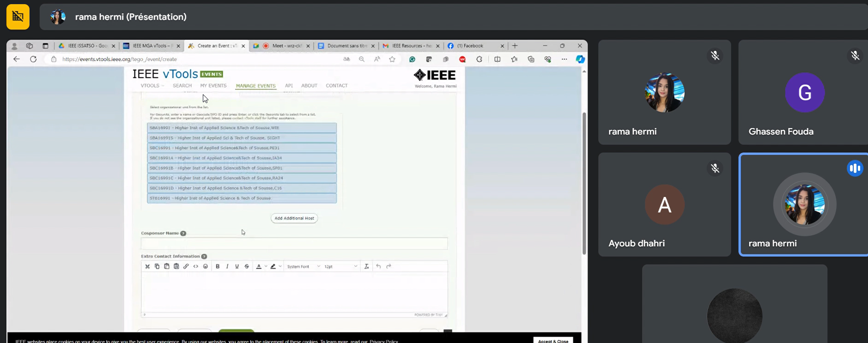Click Accept & Close cookies button
The height and width of the screenshot is (343, 868).
pyautogui.click(x=553, y=341)
